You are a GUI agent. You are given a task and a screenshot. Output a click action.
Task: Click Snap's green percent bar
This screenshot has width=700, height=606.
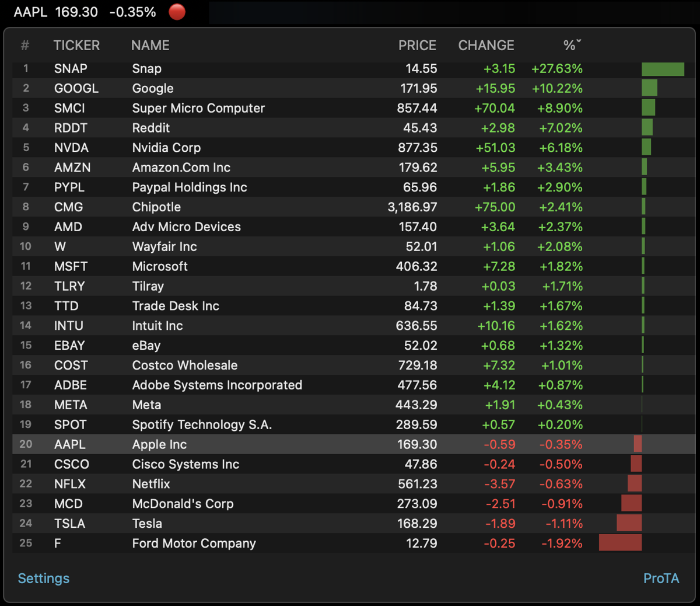[x=663, y=69]
